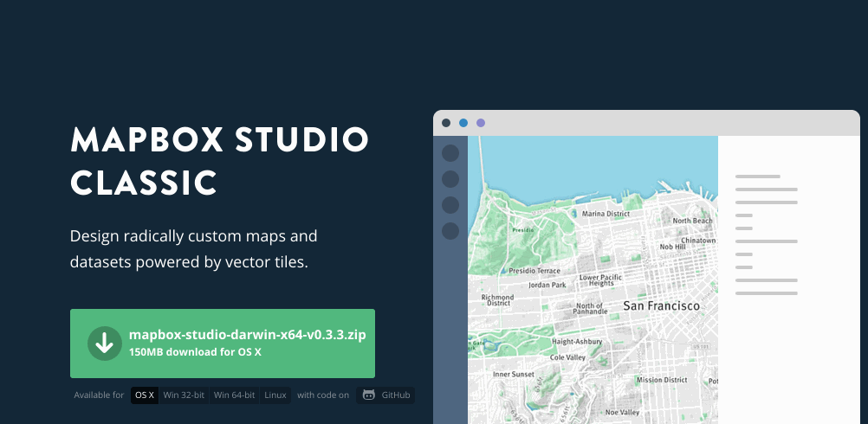Click the 'Lower Pacific Heights' map label
Viewport: 868px width, 424px height.
click(600, 280)
